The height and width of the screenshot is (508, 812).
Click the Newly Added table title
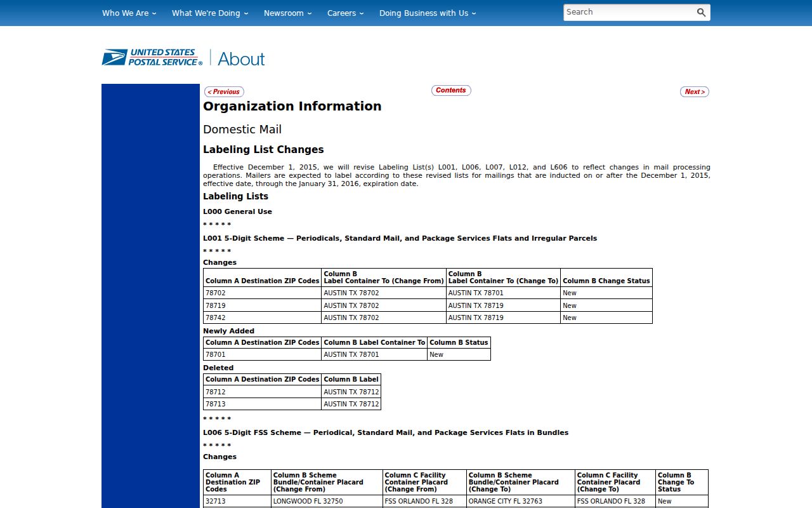point(228,331)
